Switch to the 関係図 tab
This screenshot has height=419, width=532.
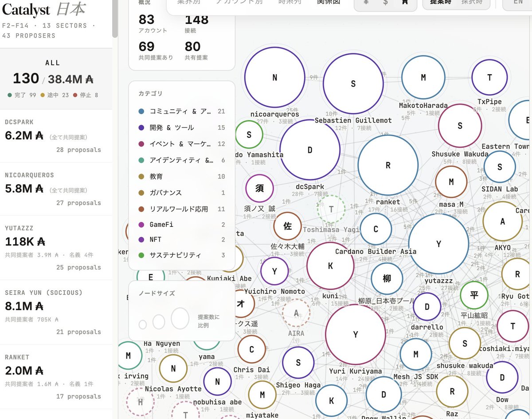[x=329, y=2]
